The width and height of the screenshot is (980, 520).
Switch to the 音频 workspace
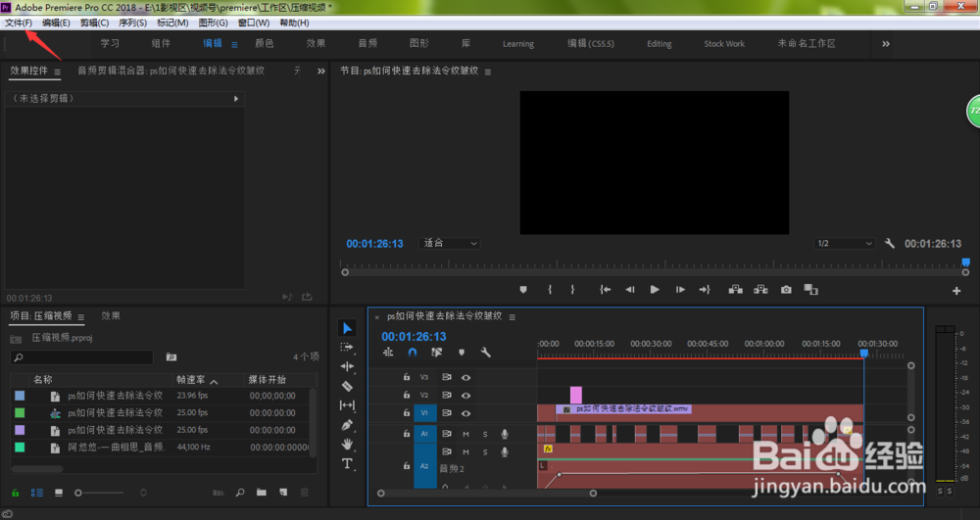[367, 43]
